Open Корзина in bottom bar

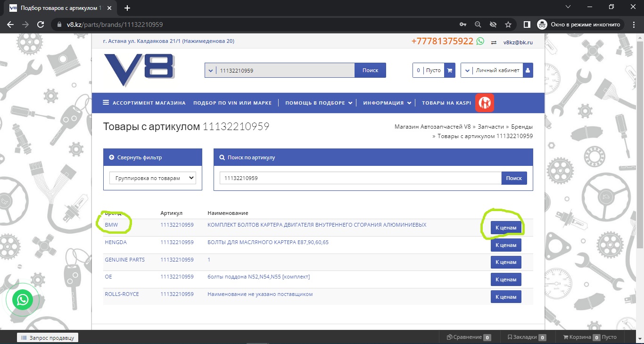click(x=590, y=337)
